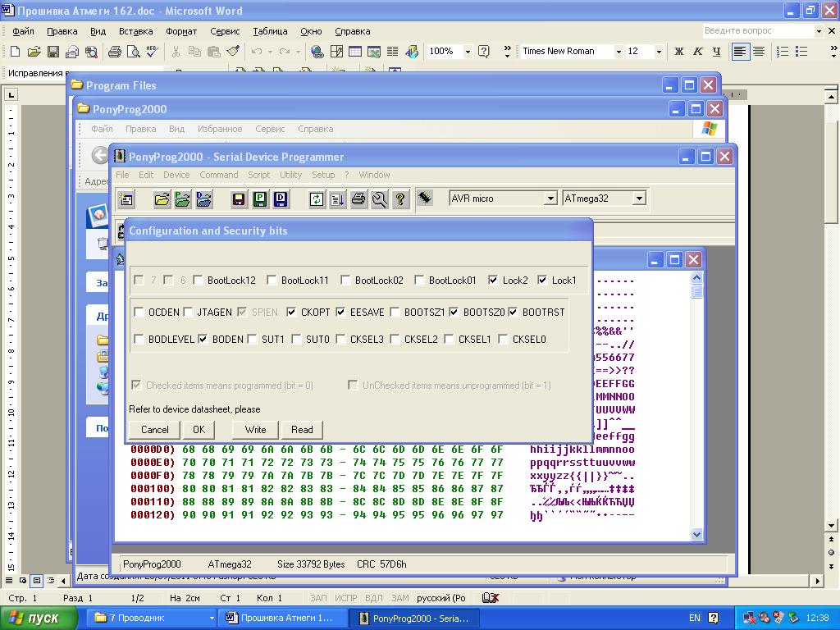Click PonyProg Save Device File diskette icon
Screen dimensions: 840x630
pos(239,199)
